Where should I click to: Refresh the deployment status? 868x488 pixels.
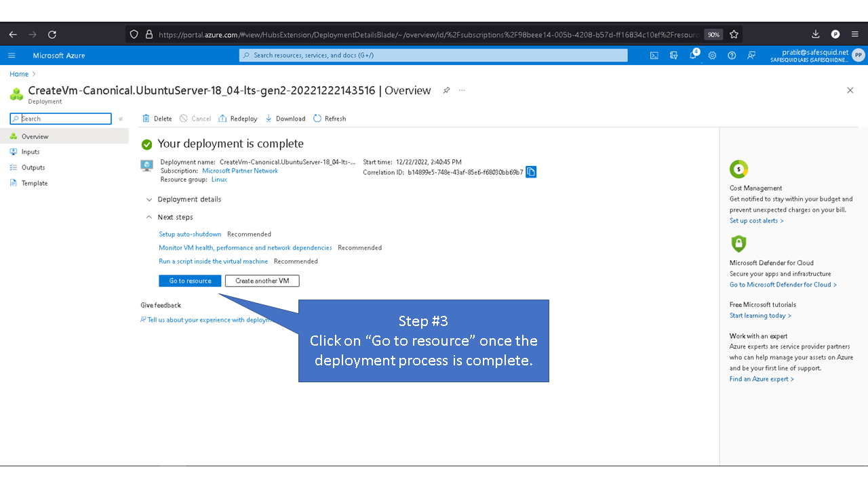pyautogui.click(x=330, y=119)
